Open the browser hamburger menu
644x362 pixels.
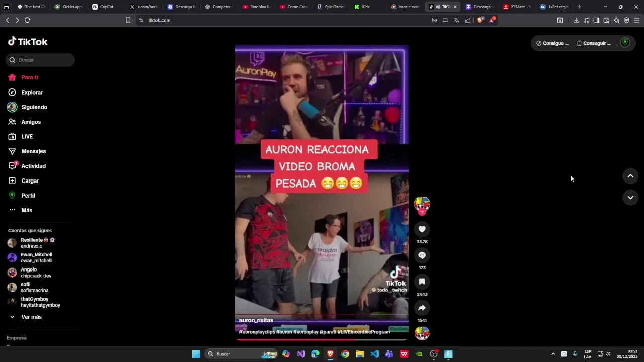tap(636, 20)
